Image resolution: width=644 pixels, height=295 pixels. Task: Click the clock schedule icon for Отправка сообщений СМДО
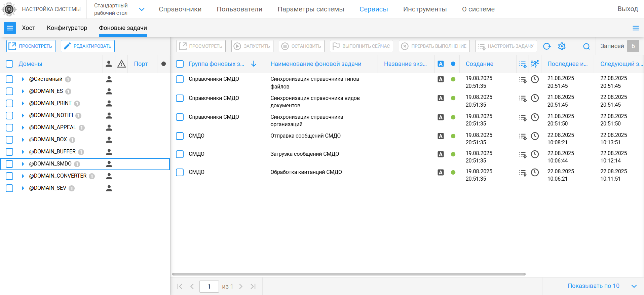coord(535,136)
